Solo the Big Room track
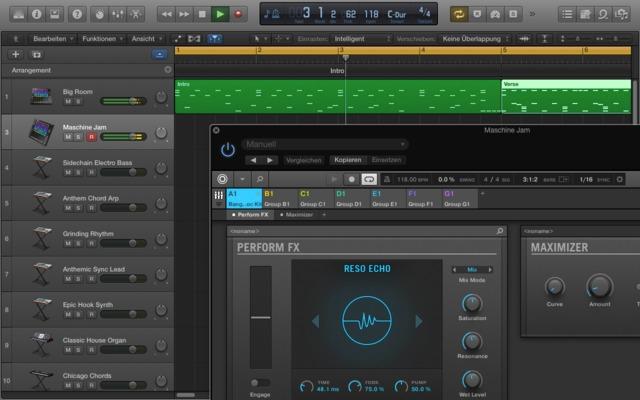 (78, 101)
